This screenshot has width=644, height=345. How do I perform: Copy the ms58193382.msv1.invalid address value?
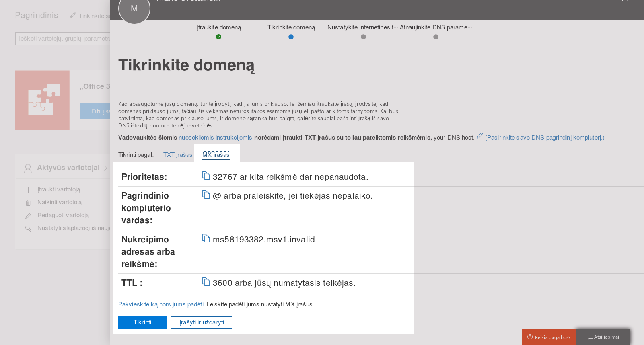tap(206, 238)
